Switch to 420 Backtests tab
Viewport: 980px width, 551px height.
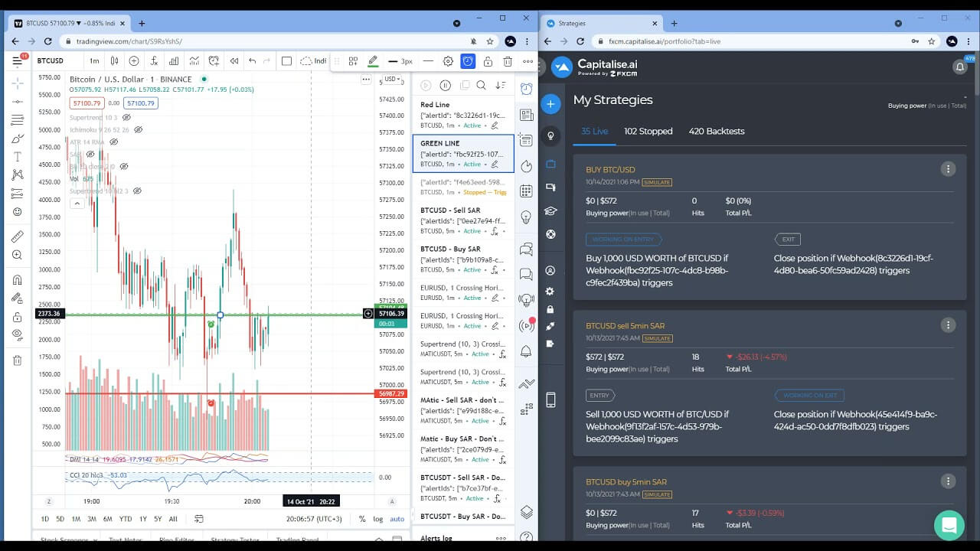pyautogui.click(x=717, y=132)
